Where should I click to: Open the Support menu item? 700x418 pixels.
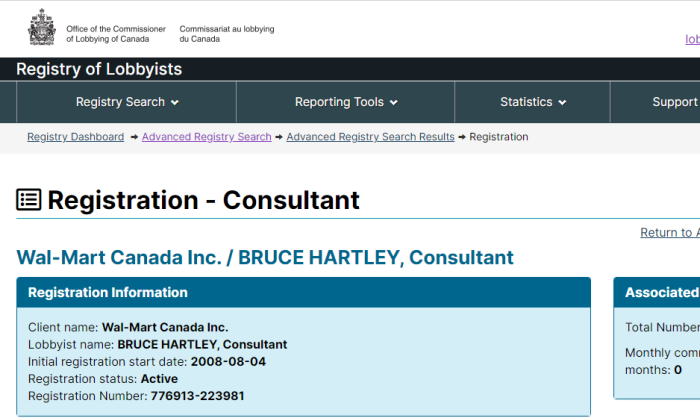pos(675,102)
